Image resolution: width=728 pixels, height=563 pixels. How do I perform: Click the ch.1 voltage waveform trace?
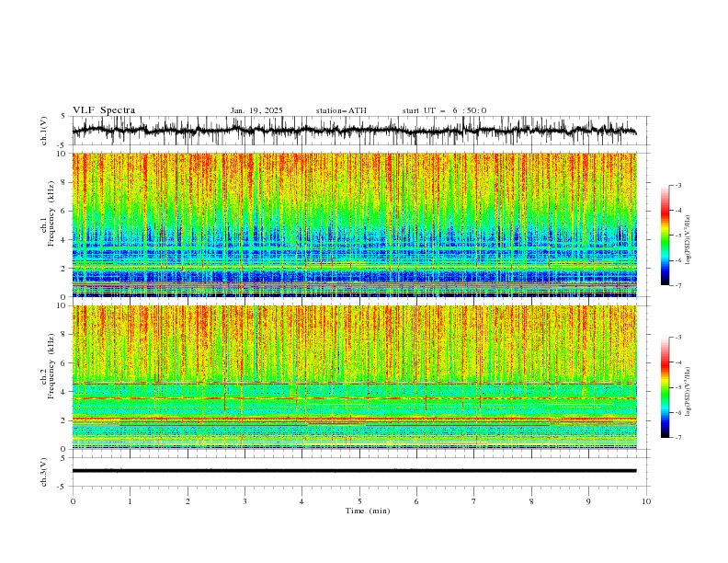(354, 131)
